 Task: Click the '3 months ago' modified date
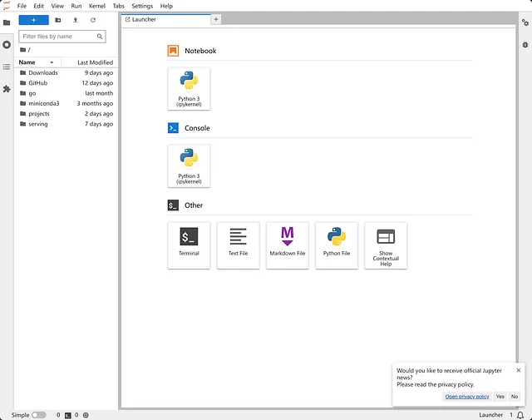click(95, 103)
